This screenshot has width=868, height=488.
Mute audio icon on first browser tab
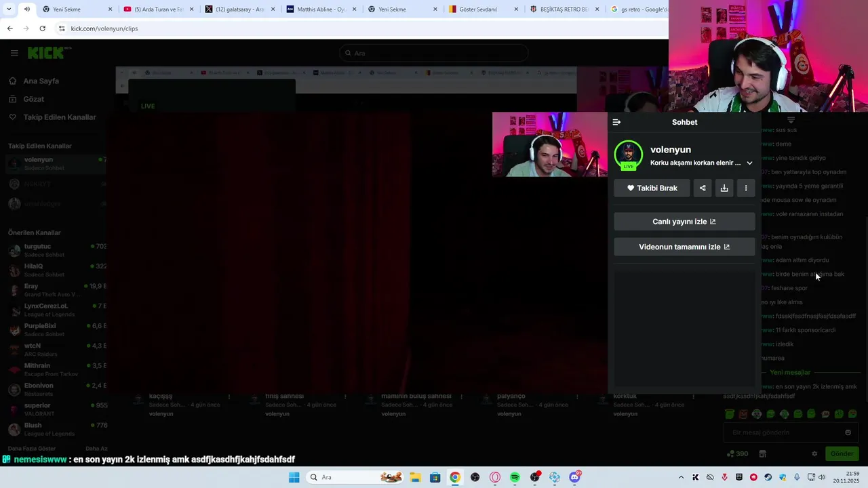[27, 9]
